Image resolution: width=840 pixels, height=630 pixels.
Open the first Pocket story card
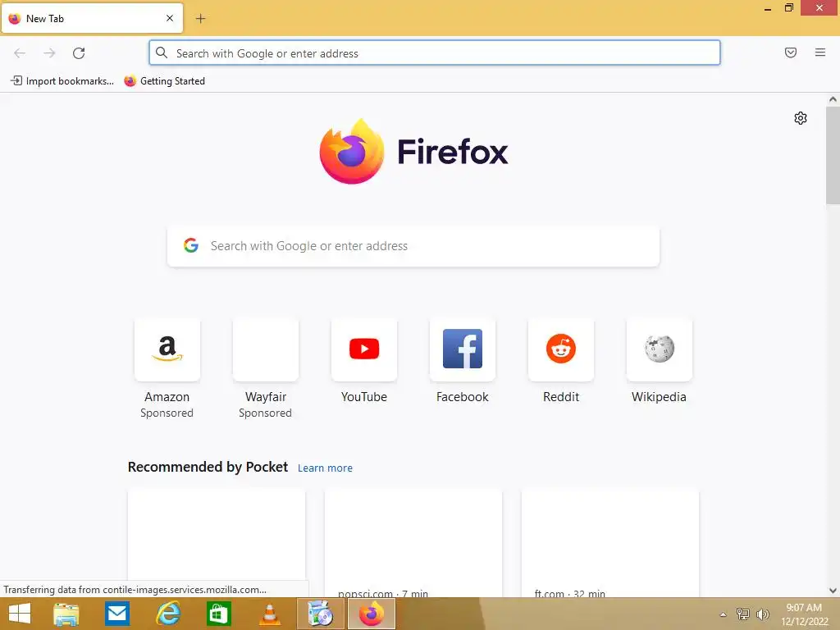(x=217, y=542)
